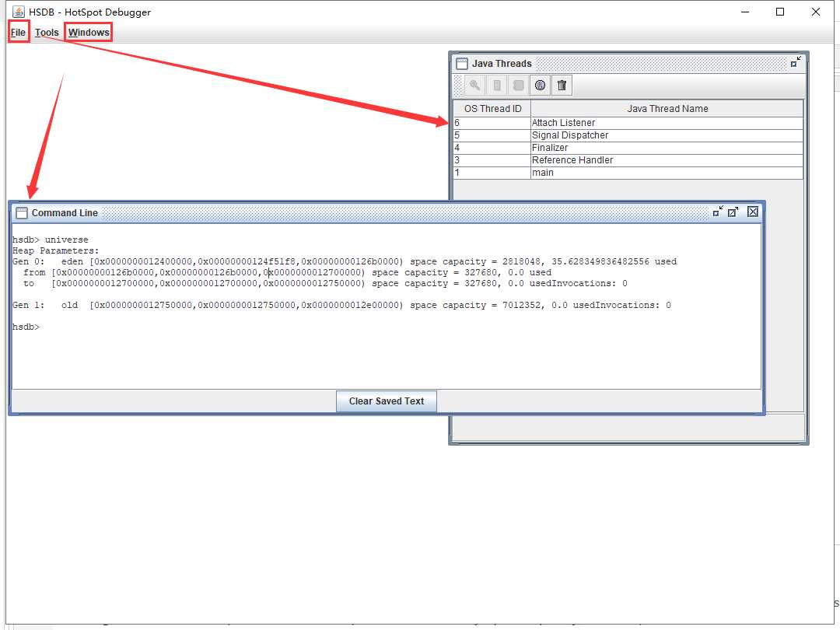
Task: Click the capacity value 2818048
Action: point(521,261)
